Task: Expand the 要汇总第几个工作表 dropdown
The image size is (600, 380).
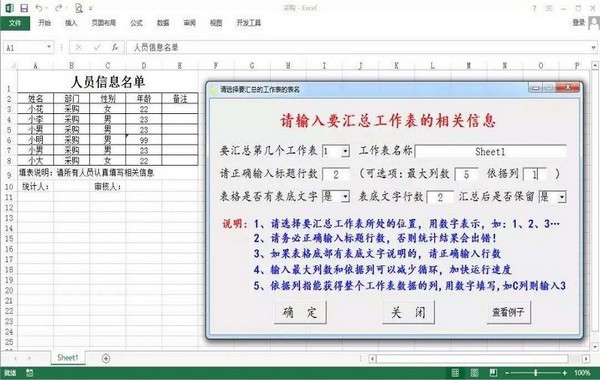Action: 345,151
